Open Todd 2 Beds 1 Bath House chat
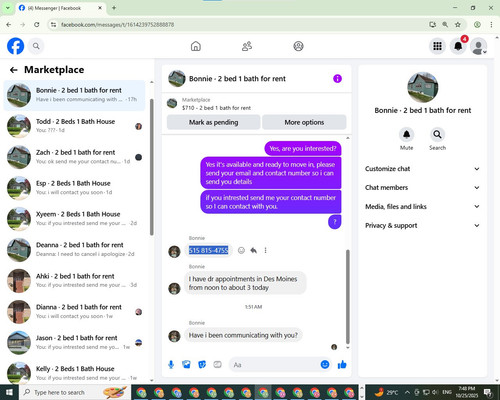 pos(74,126)
